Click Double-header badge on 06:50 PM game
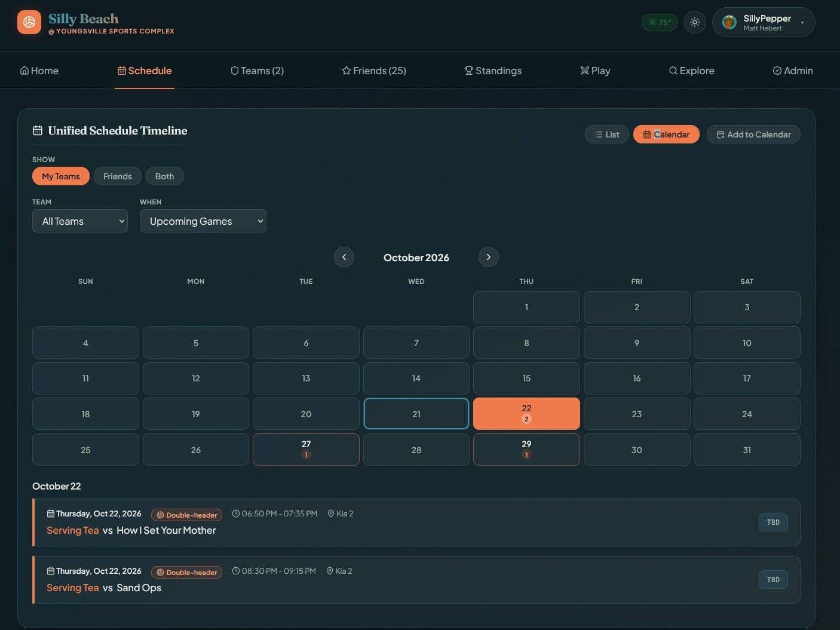840x630 pixels. click(x=186, y=515)
